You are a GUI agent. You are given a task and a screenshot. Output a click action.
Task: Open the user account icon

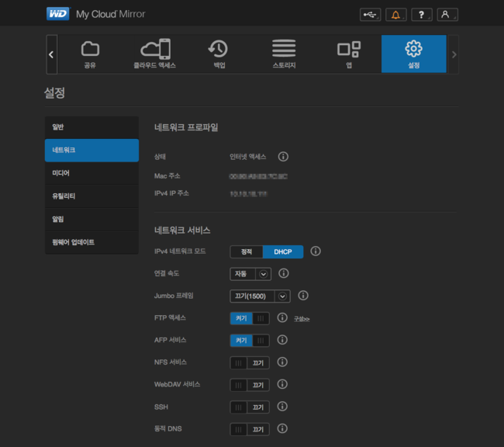(x=447, y=15)
